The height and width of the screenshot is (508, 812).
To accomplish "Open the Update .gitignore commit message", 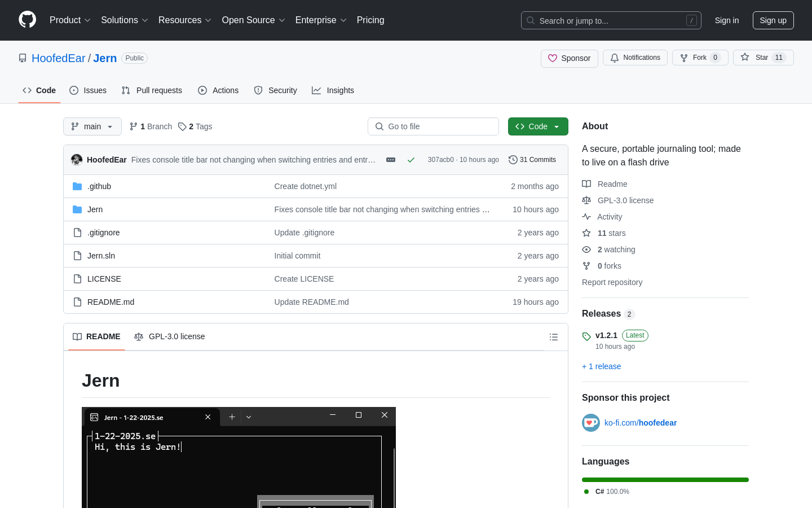I will point(304,233).
